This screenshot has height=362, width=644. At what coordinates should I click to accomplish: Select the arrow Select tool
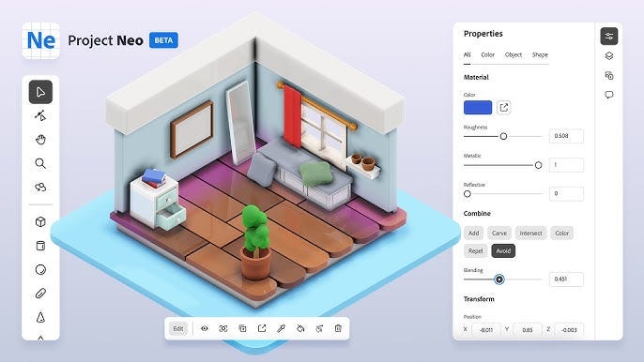coord(40,92)
